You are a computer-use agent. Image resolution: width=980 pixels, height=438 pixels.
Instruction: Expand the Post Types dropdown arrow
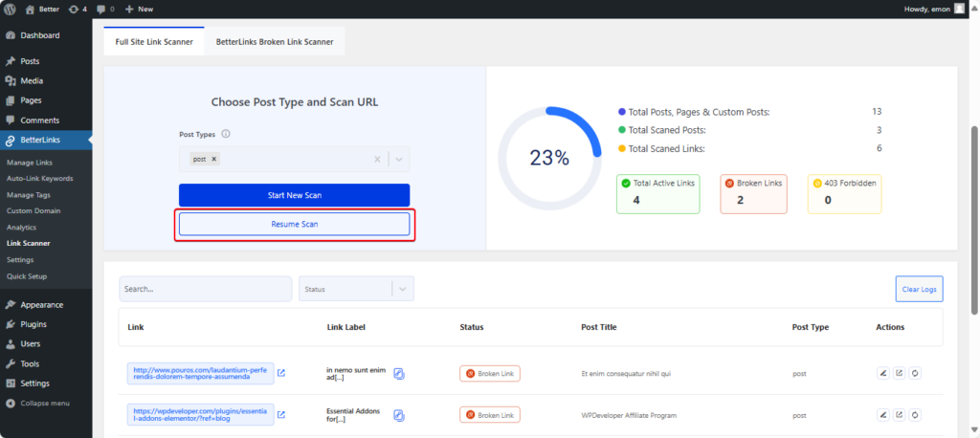point(399,160)
